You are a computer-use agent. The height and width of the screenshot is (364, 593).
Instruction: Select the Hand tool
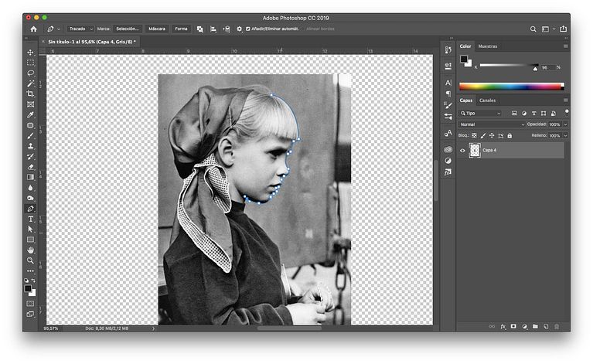[x=31, y=250]
